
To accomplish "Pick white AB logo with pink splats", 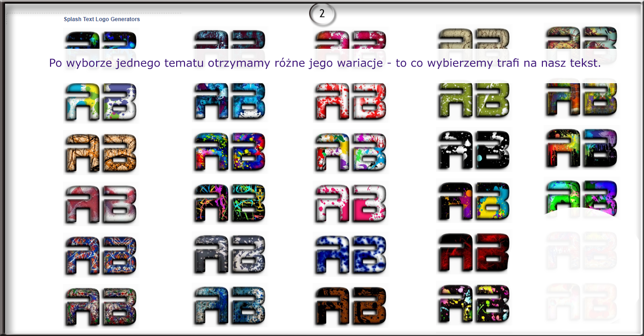I will 351,203.
